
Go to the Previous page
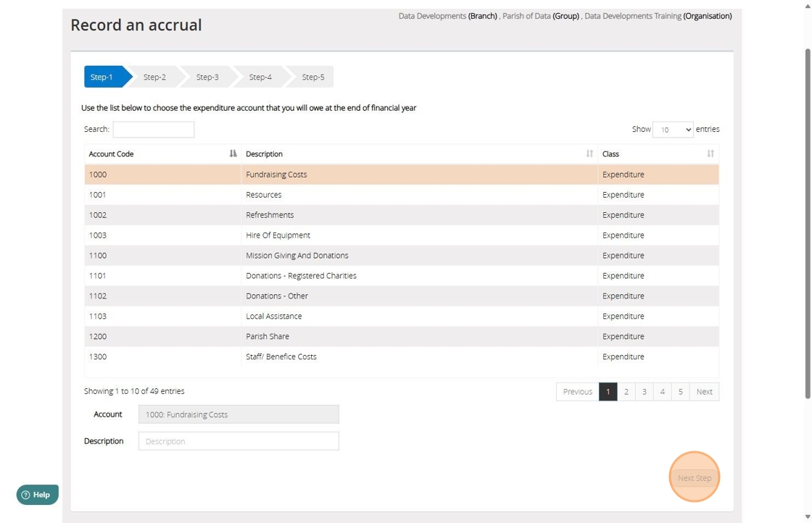(577, 392)
